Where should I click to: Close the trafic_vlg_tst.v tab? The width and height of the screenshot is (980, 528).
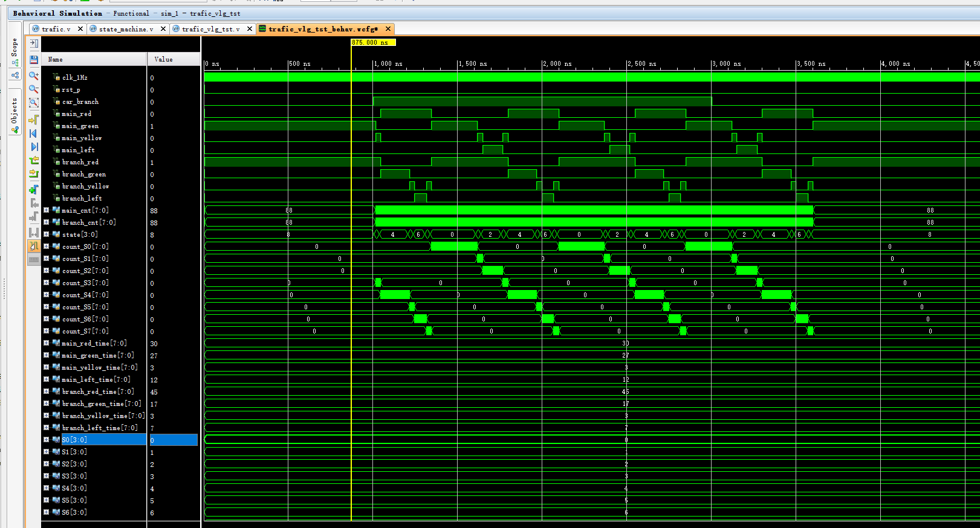click(x=249, y=29)
